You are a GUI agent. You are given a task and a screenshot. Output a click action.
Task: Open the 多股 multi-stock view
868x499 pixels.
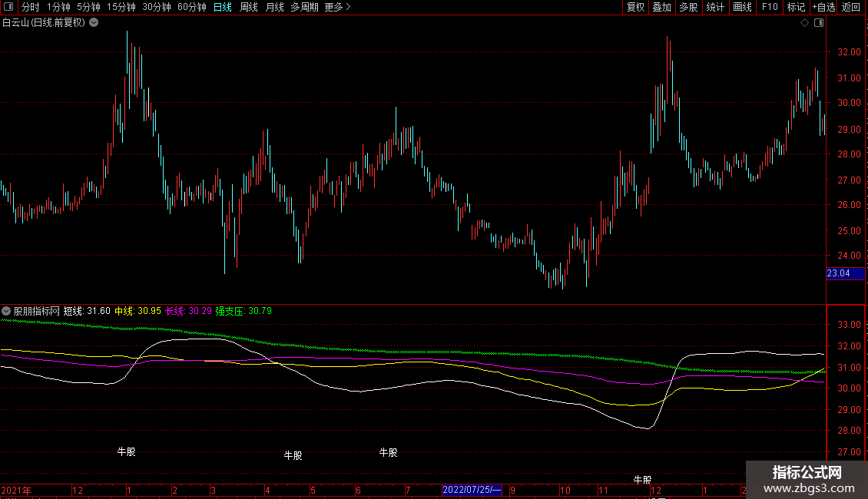point(688,7)
